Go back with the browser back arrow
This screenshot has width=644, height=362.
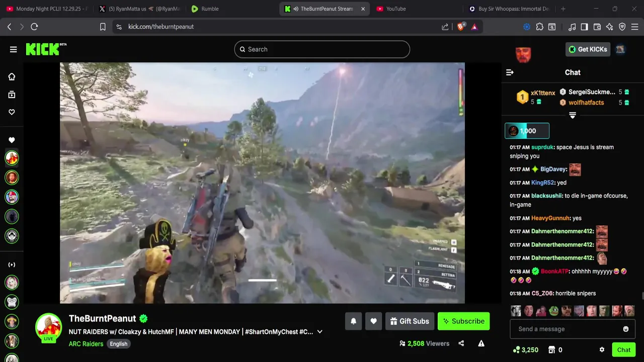(x=9, y=27)
